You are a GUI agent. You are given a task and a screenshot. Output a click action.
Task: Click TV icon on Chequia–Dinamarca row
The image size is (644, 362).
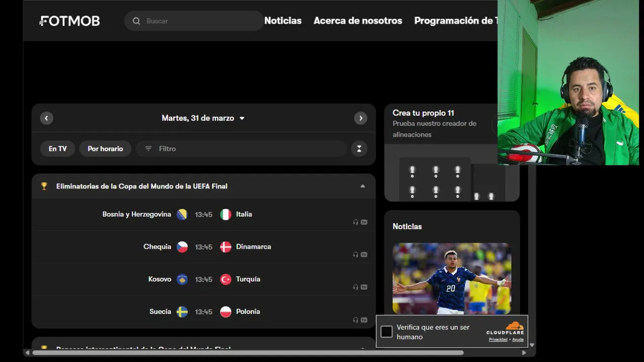point(364,255)
